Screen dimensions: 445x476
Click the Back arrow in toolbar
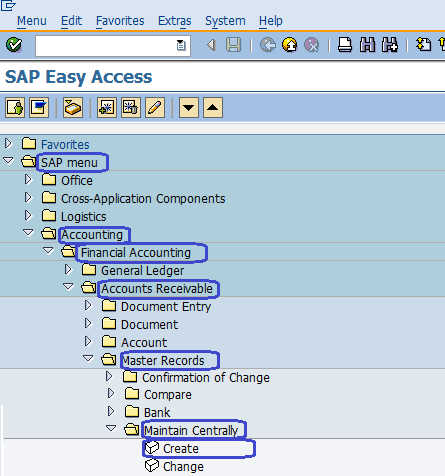211,45
